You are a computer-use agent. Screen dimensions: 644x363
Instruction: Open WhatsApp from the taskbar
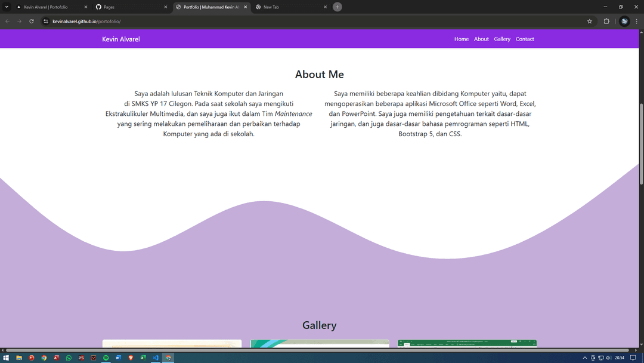tap(69, 358)
